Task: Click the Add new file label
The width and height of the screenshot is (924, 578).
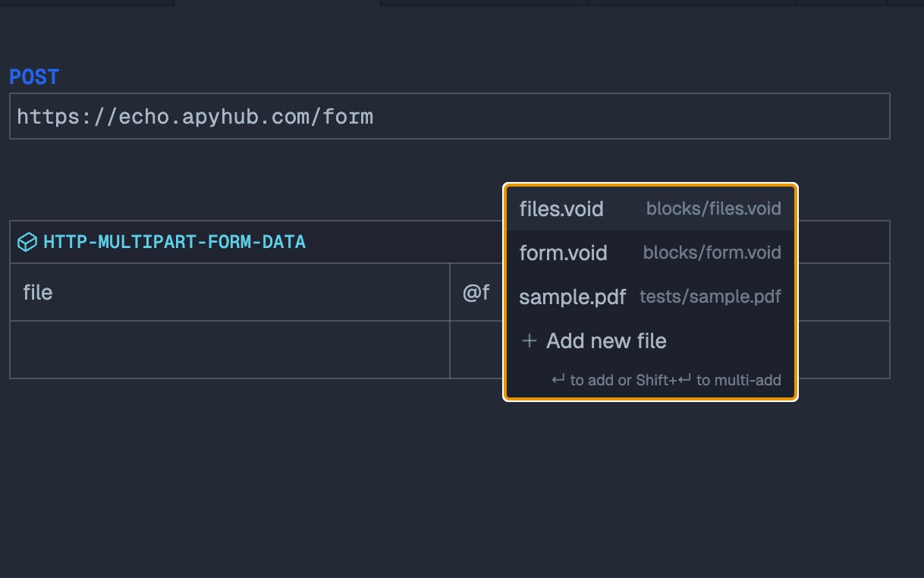Action: pyautogui.click(x=606, y=341)
